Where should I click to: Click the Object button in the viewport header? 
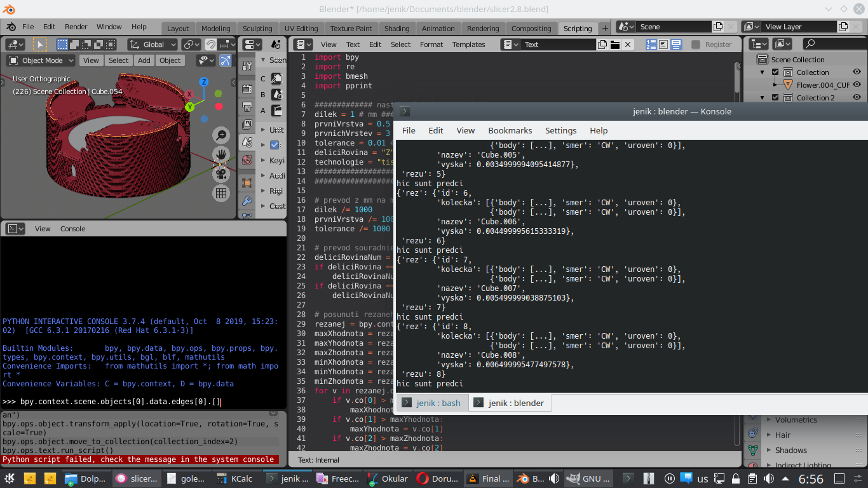(x=170, y=60)
